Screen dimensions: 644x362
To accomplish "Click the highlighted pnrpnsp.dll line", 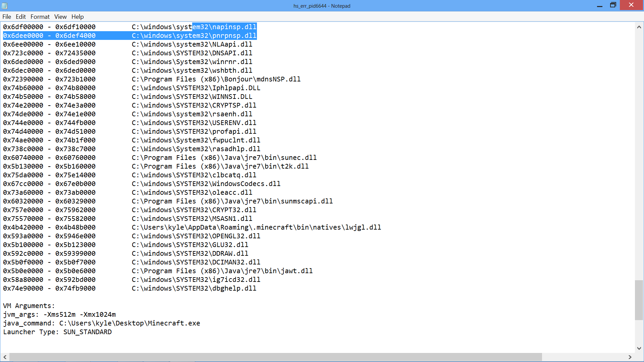I will pyautogui.click(x=194, y=36).
